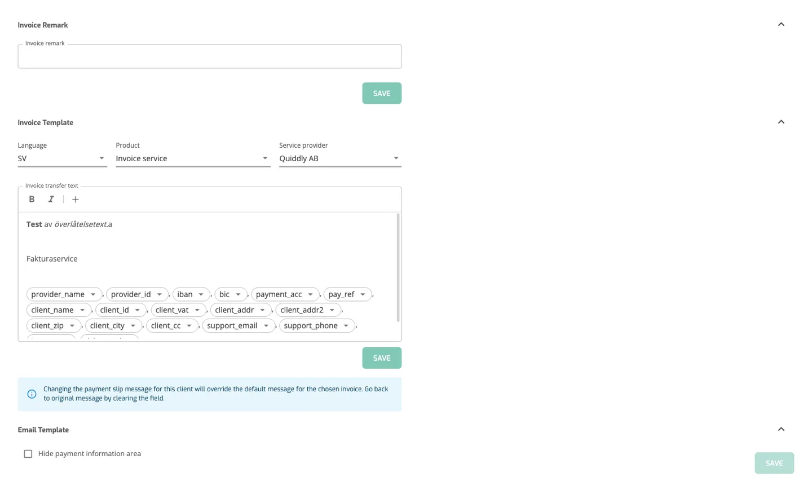Click the bold word 'Test' in the editor
The height and width of the screenshot is (504, 812).
34,224
